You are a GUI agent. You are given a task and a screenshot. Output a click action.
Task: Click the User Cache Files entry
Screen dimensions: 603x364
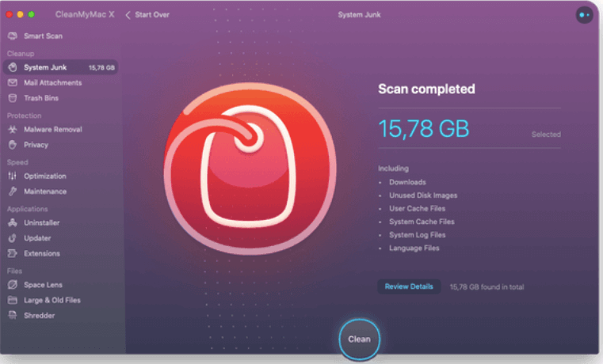click(417, 208)
